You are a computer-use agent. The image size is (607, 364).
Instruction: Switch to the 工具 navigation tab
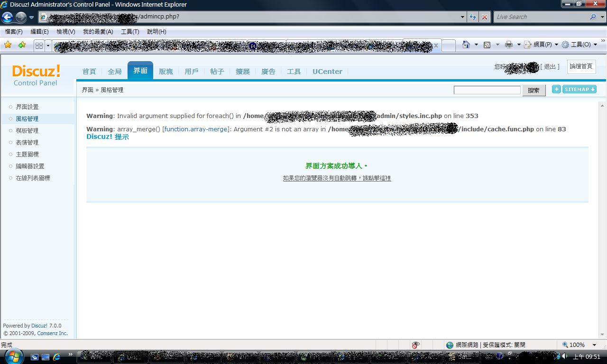click(294, 72)
